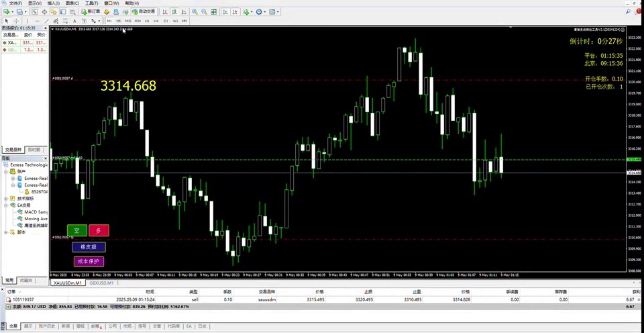Screen dimensions: 644x333
Task: Collapse the 账户 tree node
Action: (x=7, y=171)
